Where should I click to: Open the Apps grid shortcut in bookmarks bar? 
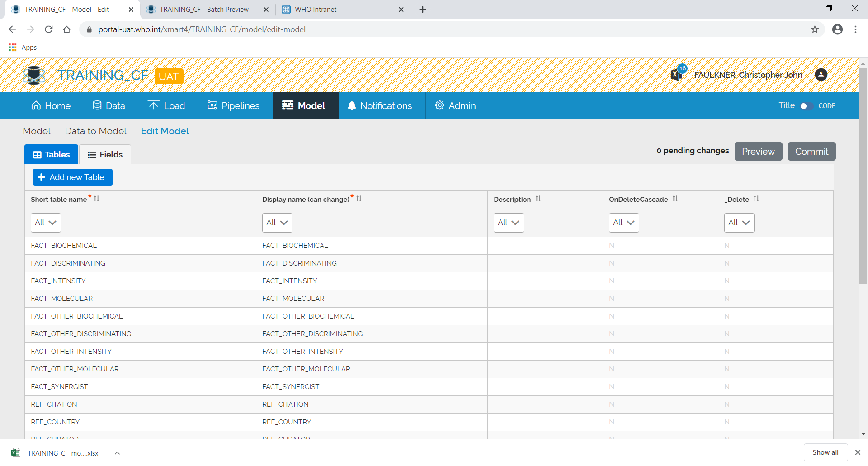pyautogui.click(x=23, y=47)
